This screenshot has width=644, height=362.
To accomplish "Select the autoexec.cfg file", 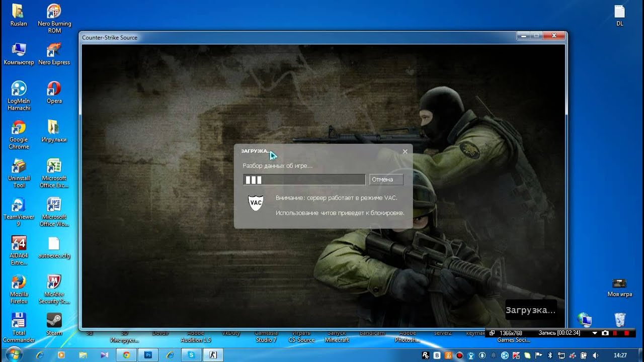I will (54, 247).
